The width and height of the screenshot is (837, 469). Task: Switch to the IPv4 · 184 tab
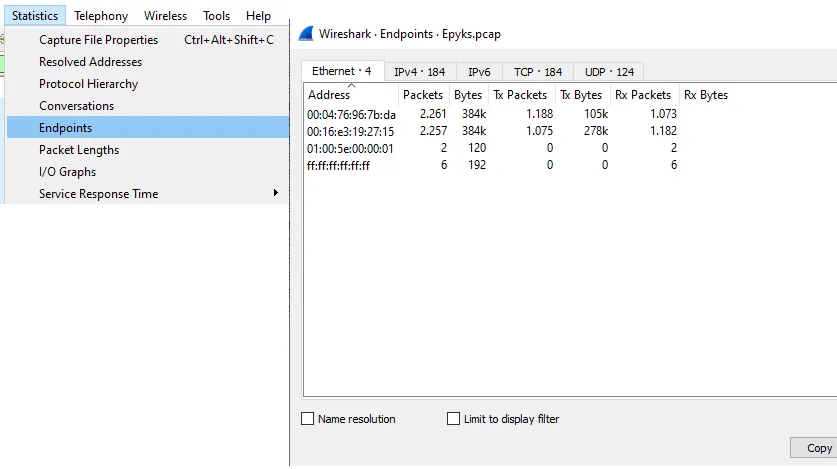click(420, 72)
